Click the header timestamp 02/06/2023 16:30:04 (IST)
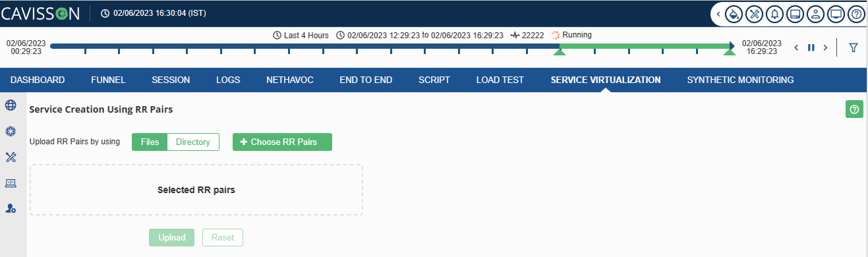The width and height of the screenshot is (868, 257). (160, 14)
